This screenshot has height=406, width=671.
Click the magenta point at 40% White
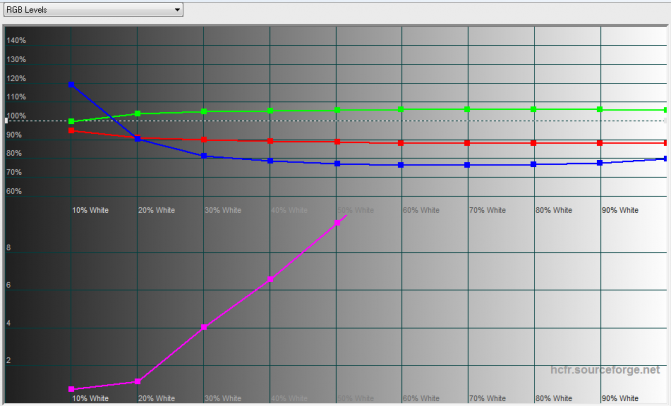coord(270,278)
